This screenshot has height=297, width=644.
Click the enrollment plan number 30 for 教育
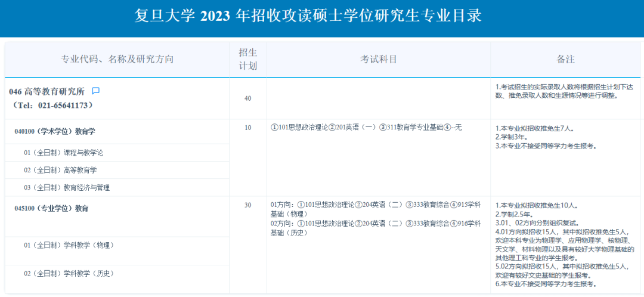(248, 205)
